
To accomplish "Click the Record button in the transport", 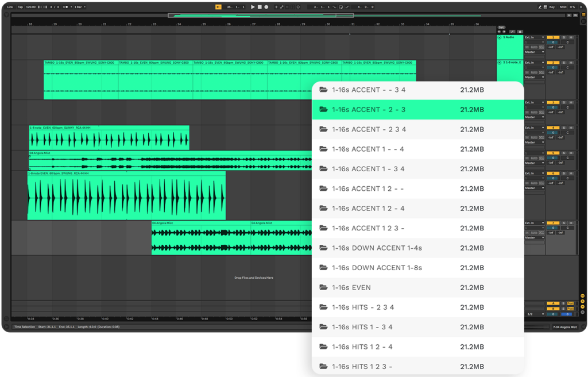I will (x=266, y=7).
